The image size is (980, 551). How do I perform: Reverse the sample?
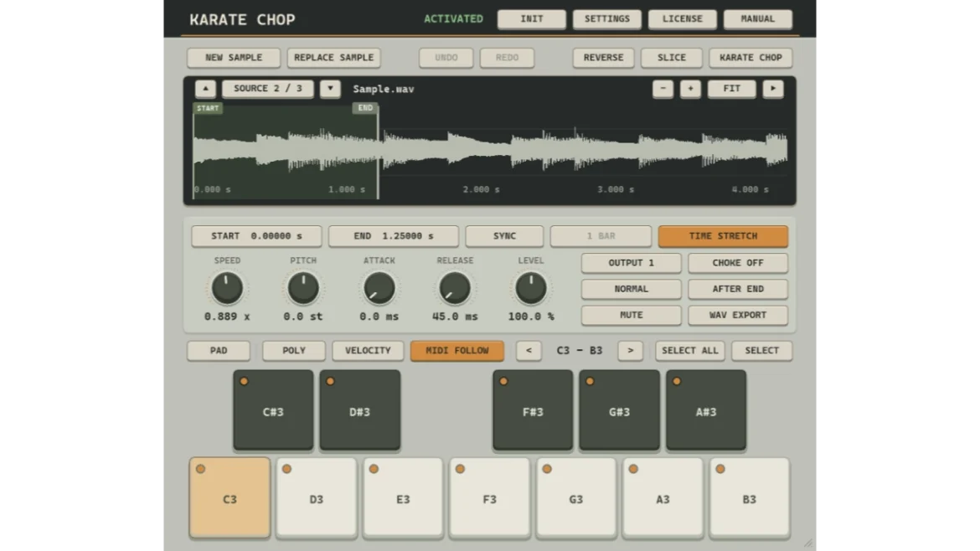pyautogui.click(x=603, y=58)
